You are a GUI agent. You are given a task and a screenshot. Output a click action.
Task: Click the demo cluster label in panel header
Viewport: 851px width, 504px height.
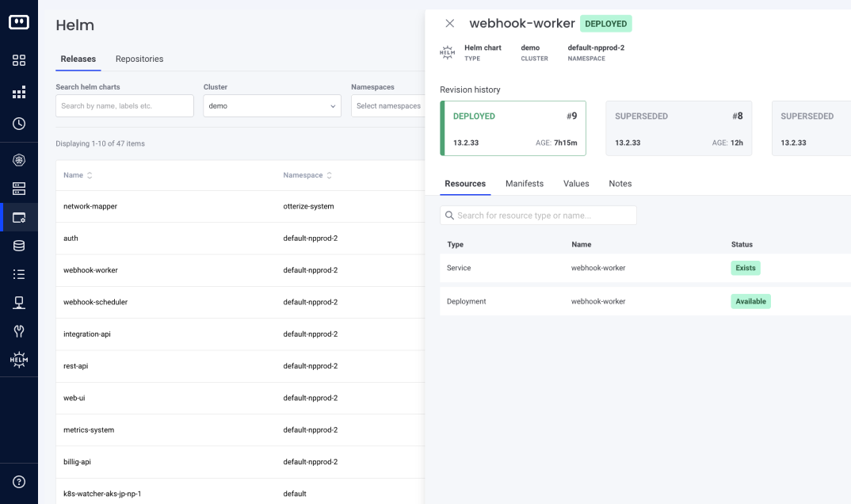[x=530, y=48]
